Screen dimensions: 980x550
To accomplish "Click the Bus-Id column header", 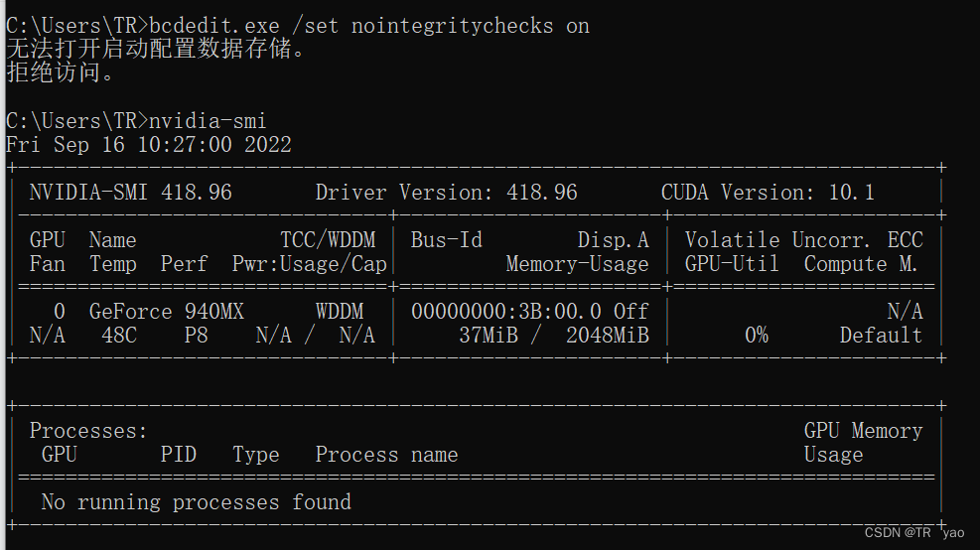I will tap(446, 240).
